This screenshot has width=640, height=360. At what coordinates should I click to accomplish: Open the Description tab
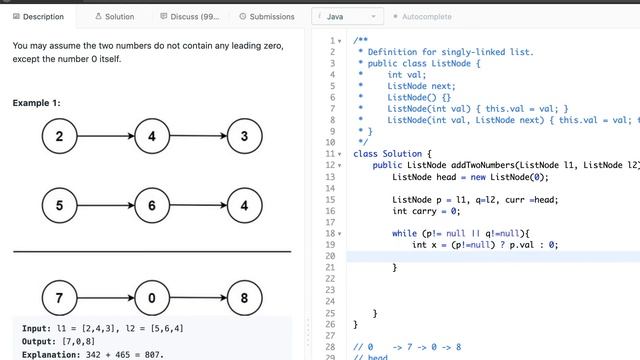click(x=38, y=17)
